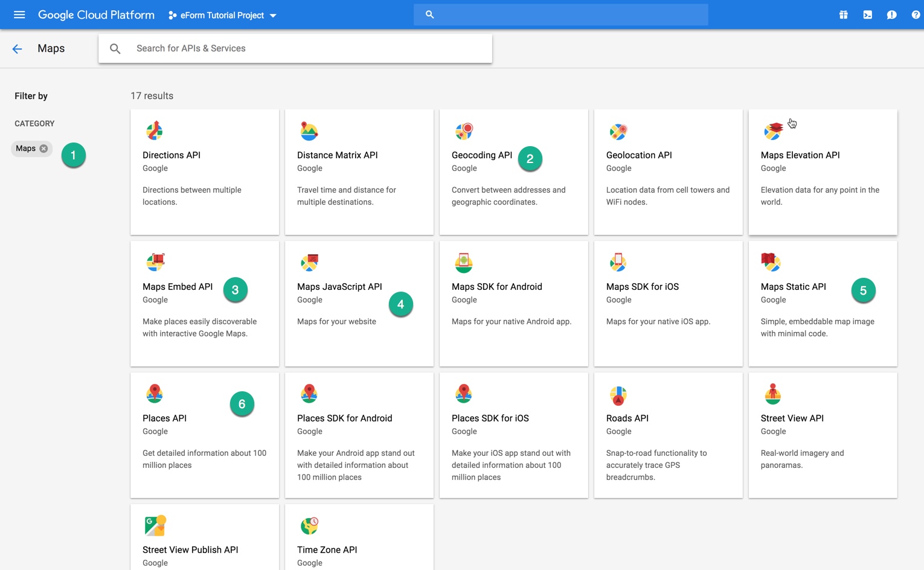The image size is (924, 570).
Task: Open Places SDK for Android title
Action: pos(345,418)
